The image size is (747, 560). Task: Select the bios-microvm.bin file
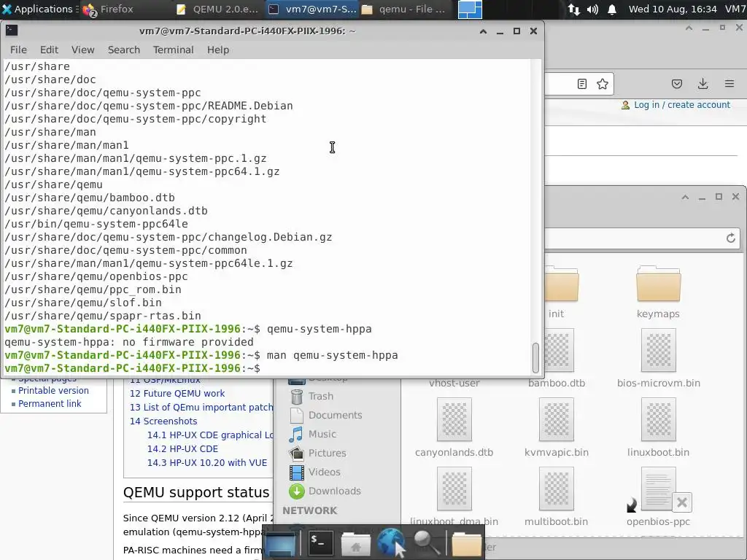(659, 358)
